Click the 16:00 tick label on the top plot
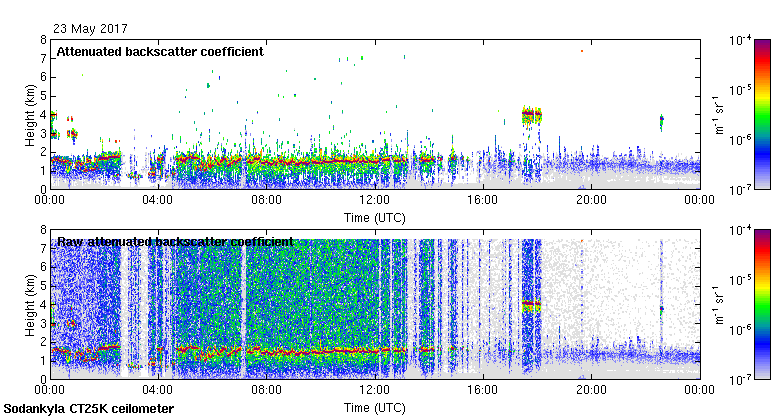Image resolution: width=780 pixels, height=420 pixels. [483, 200]
